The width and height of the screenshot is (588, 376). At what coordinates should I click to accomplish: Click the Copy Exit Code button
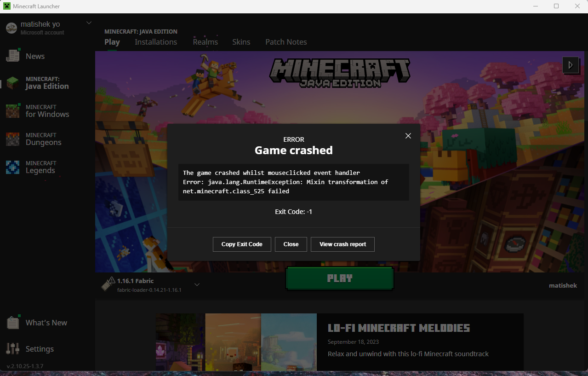click(241, 244)
